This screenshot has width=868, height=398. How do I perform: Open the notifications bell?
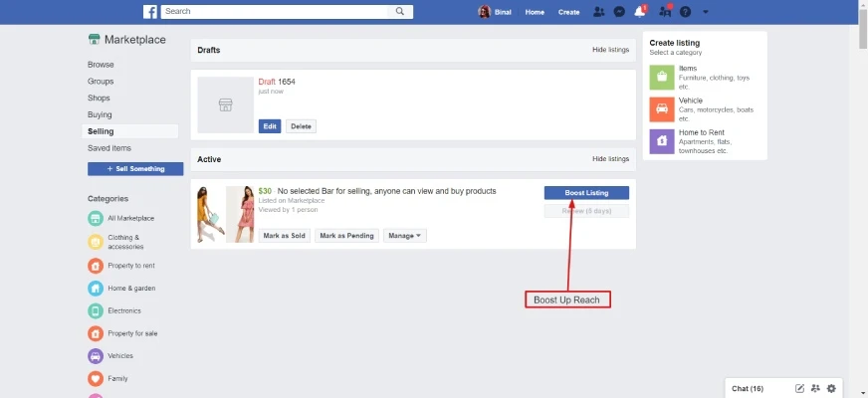641,12
